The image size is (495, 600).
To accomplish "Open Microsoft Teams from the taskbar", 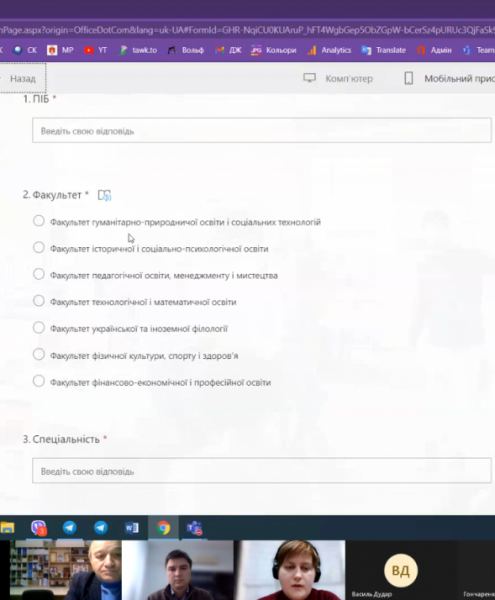I will click(194, 528).
